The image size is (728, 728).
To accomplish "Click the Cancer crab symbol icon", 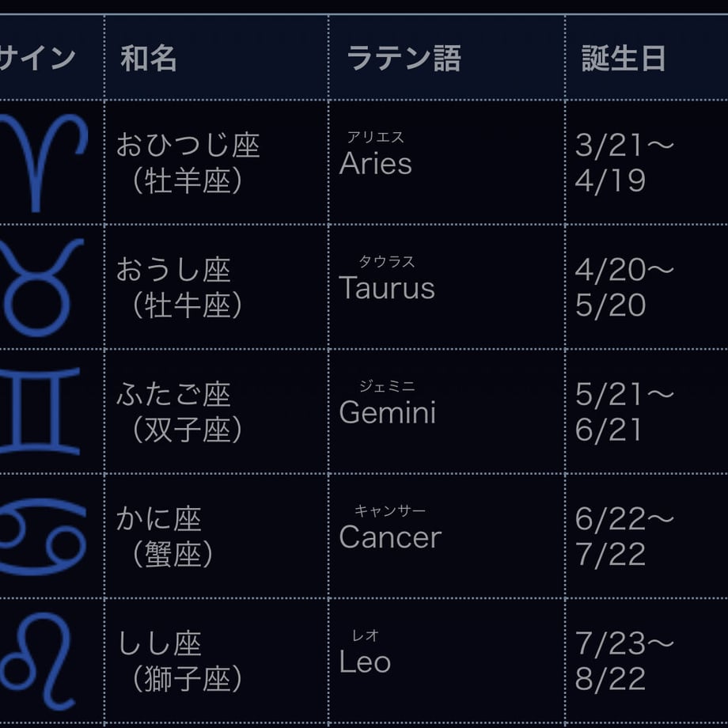I will click(x=43, y=537).
